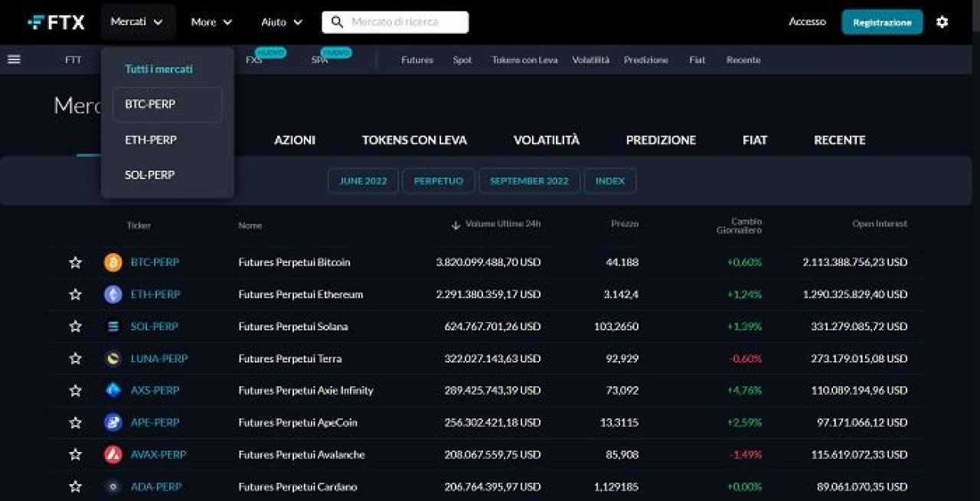Favorite ETH-PERP with the star
Viewport: 980px width, 501px height.
click(x=75, y=294)
